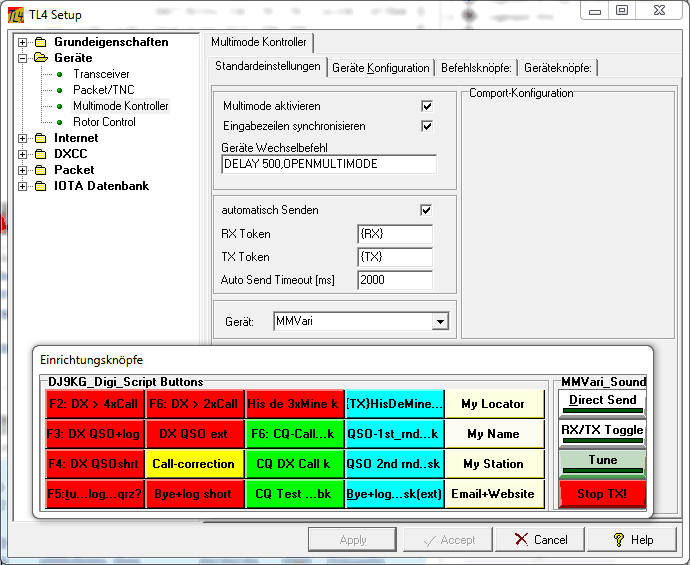Open the Geräteknöpfe tab
This screenshot has height=565, width=690.
558,68
